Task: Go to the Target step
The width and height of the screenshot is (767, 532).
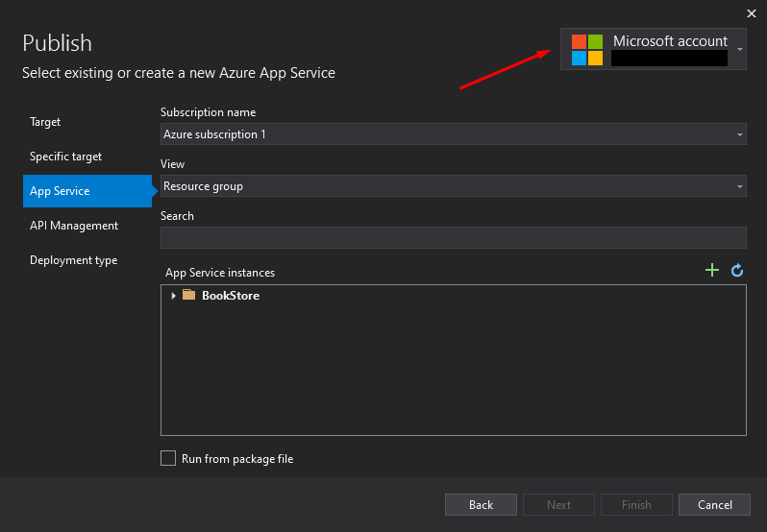Action: pyautogui.click(x=45, y=122)
